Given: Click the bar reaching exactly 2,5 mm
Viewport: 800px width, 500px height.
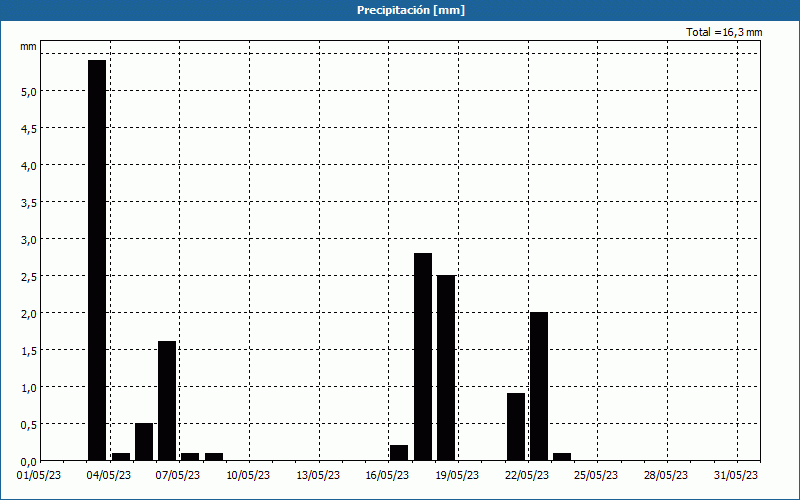Looking at the screenshot, I should pos(446,367).
